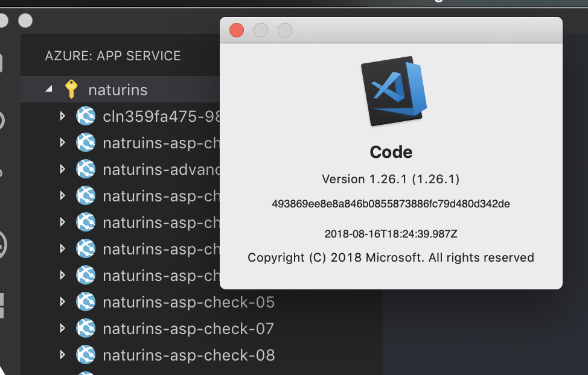Collapse the naturins subscription tree
588x375 pixels.
50,89
